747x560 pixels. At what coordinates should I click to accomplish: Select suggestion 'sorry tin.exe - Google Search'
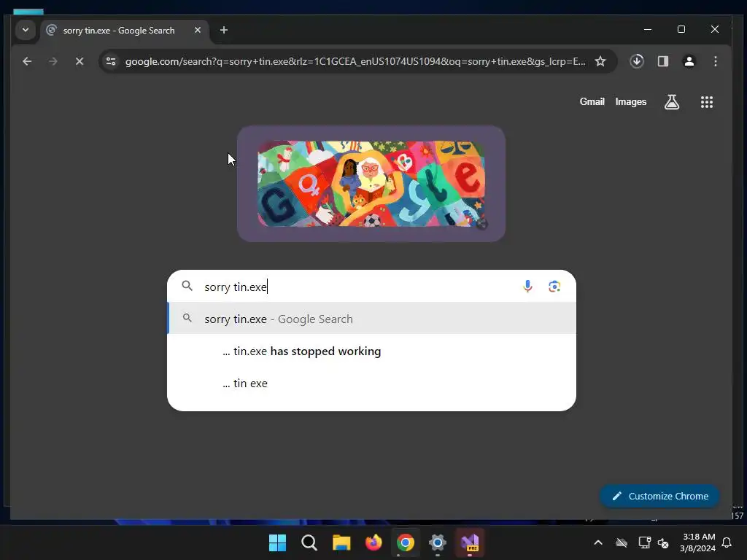[371, 319]
